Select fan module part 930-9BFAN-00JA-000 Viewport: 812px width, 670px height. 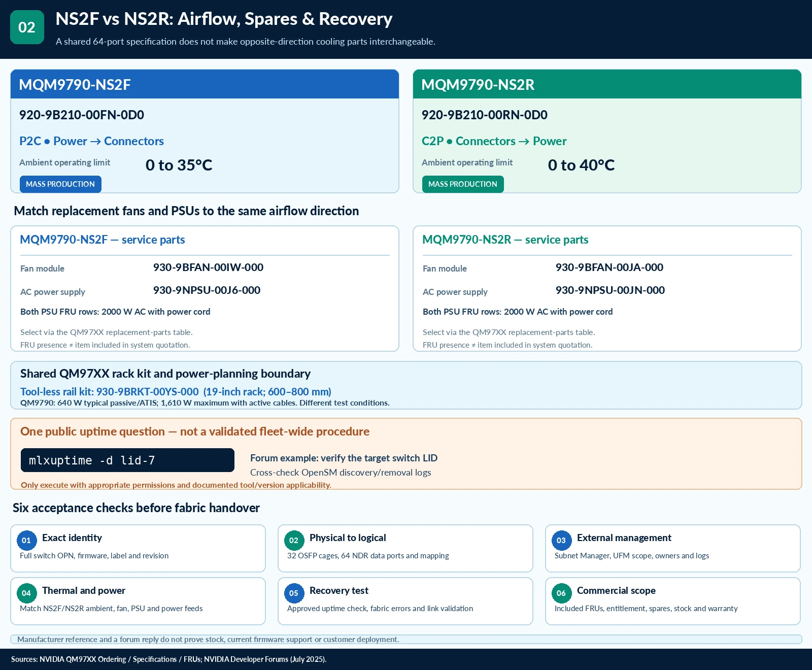(610, 267)
